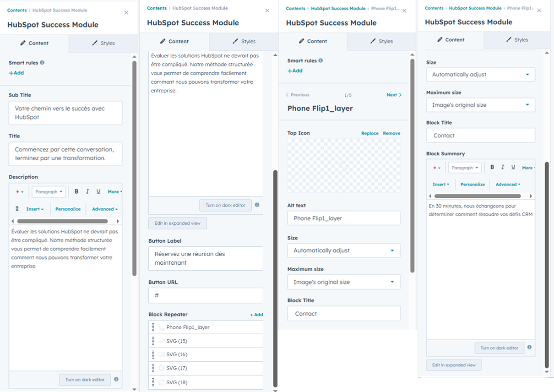Open Insert dropdown in Description editor toolbar
This screenshot has height=392, width=554.
click(x=35, y=209)
